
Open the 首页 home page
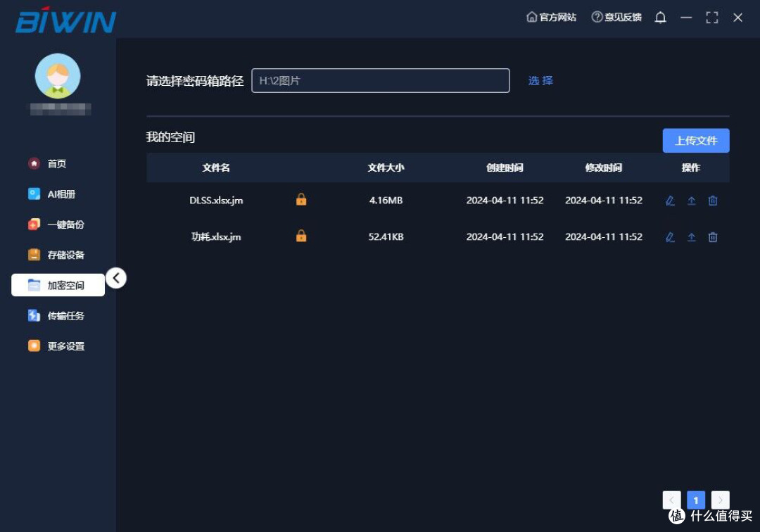click(x=47, y=164)
